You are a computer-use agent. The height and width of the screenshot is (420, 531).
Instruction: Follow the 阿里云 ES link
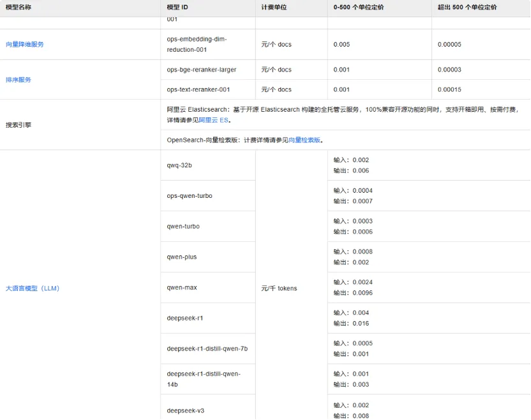tap(213, 120)
